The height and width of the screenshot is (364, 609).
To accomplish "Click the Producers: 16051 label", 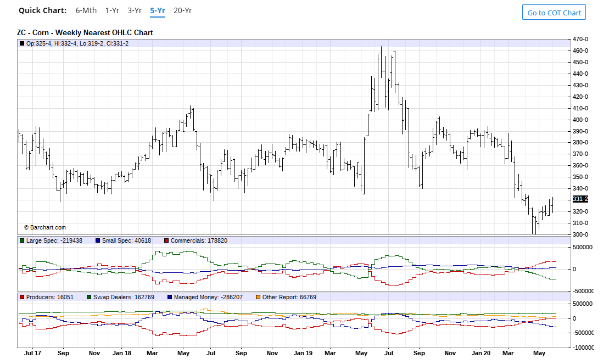I will [50, 297].
